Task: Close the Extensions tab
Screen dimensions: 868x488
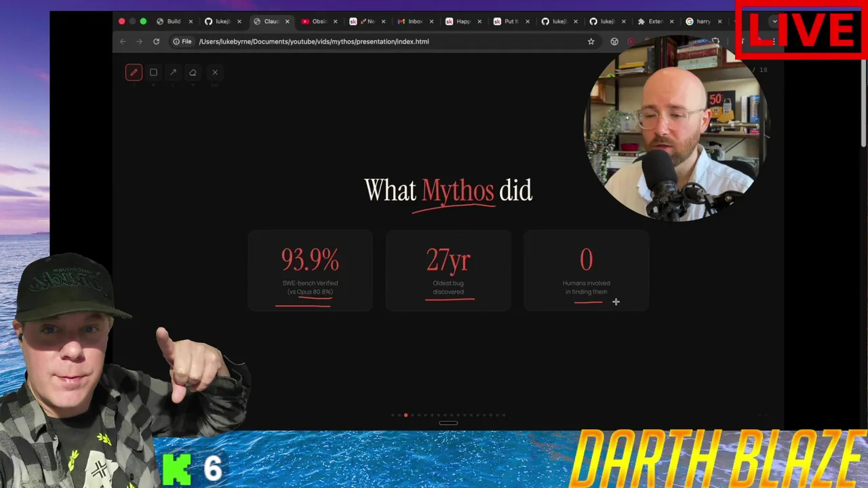Action: pos(672,22)
